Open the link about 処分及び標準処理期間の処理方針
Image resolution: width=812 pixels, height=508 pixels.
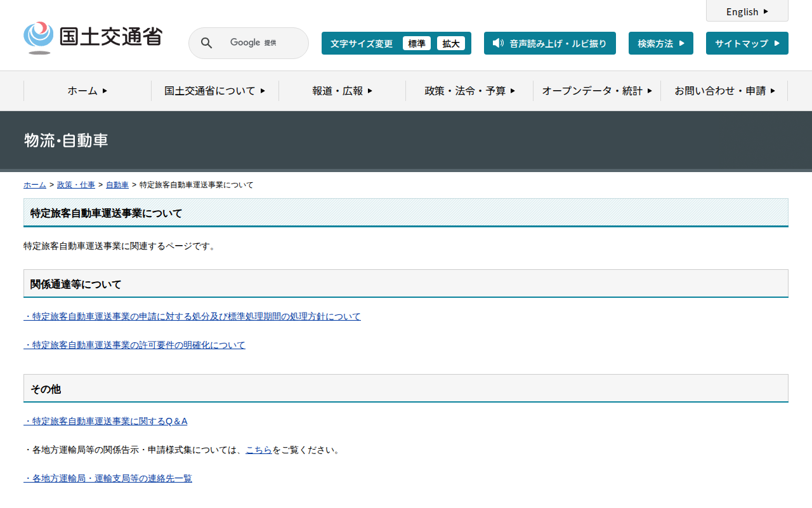click(192, 316)
